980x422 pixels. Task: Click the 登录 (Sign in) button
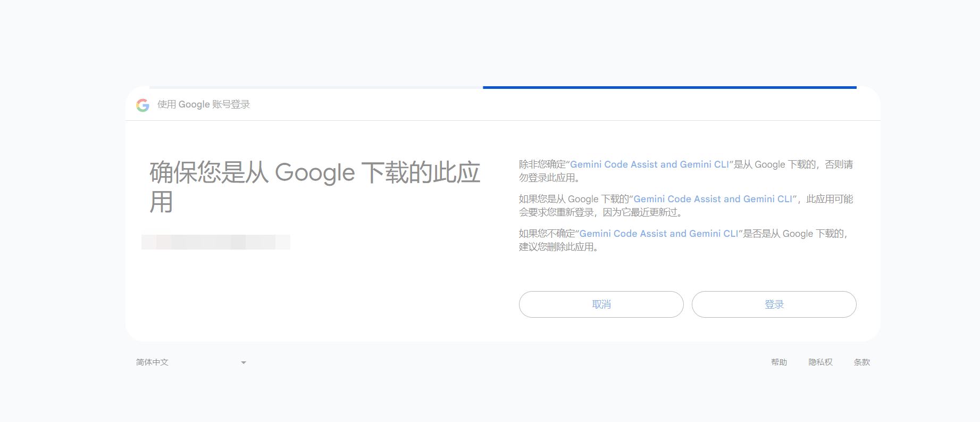coord(774,304)
